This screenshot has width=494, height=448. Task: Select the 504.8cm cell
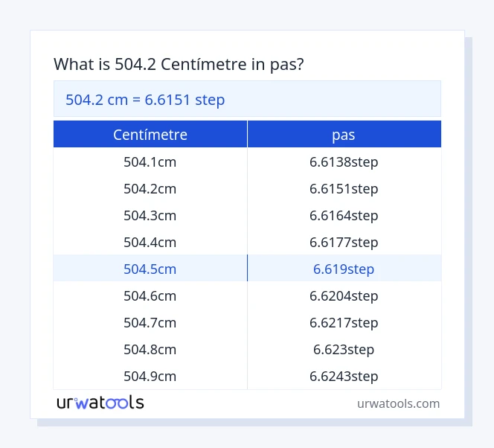click(x=150, y=349)
